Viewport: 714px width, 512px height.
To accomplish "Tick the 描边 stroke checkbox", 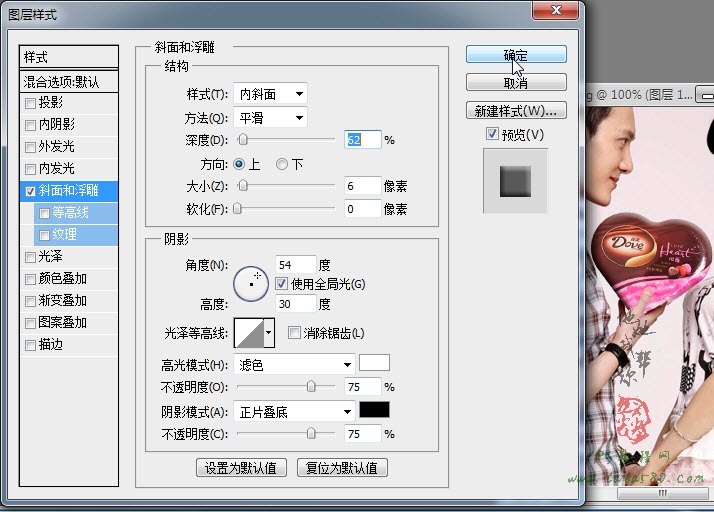I will click(31, 345).
